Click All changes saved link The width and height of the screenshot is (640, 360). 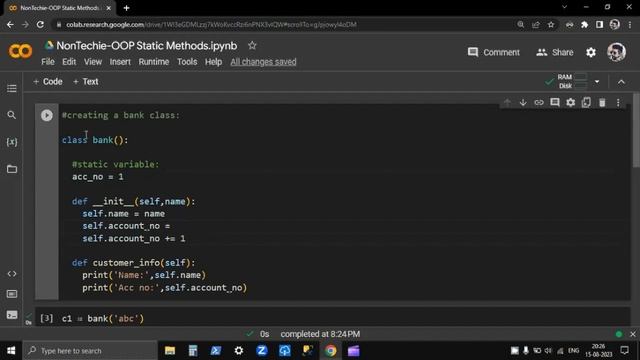pyautogui.click(x=263, y=62)
